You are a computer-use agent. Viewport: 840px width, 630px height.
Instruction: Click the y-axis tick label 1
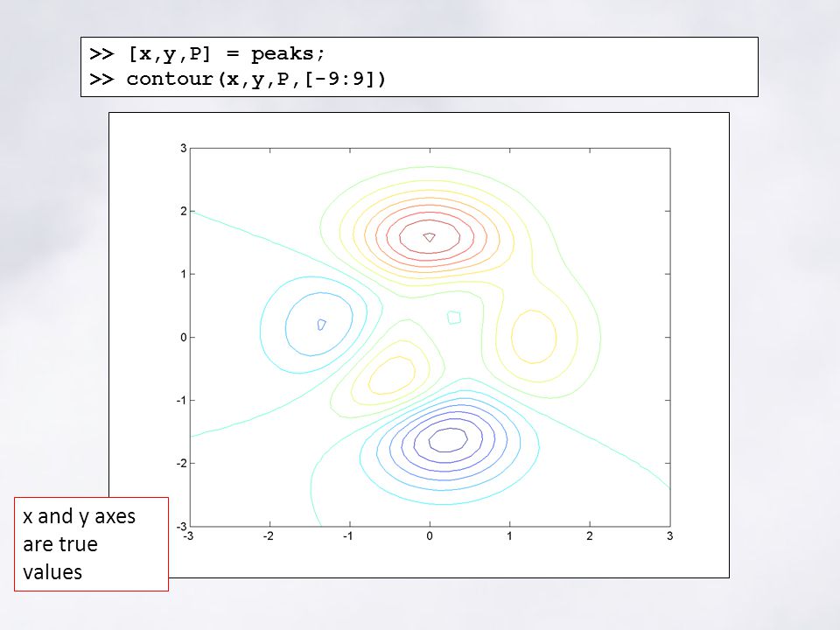click(183, 274)
